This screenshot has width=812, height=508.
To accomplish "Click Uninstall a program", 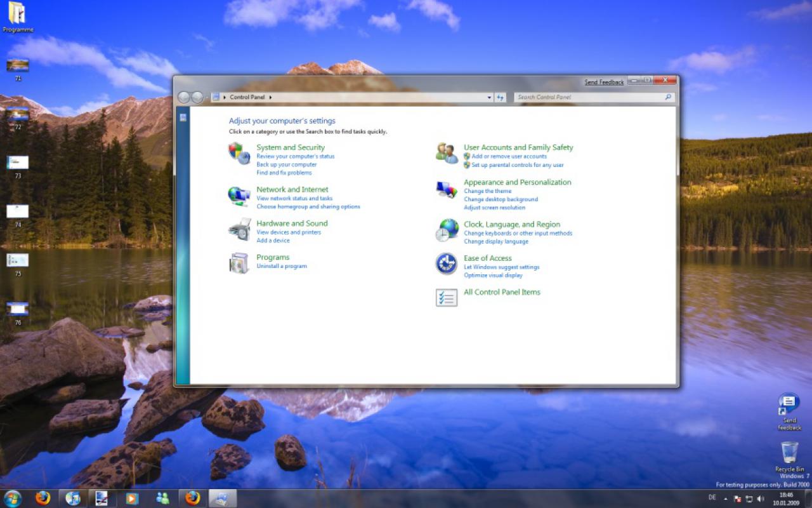I will [282, 266].
